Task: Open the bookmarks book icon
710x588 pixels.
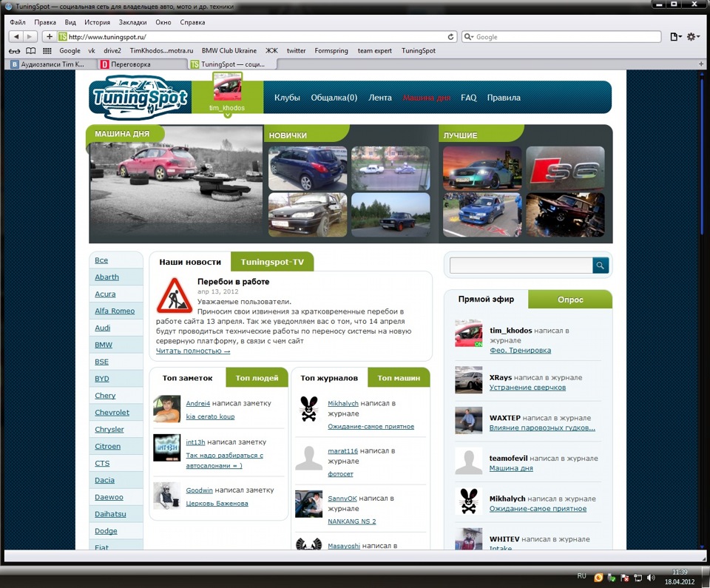Action: [30, 51]
